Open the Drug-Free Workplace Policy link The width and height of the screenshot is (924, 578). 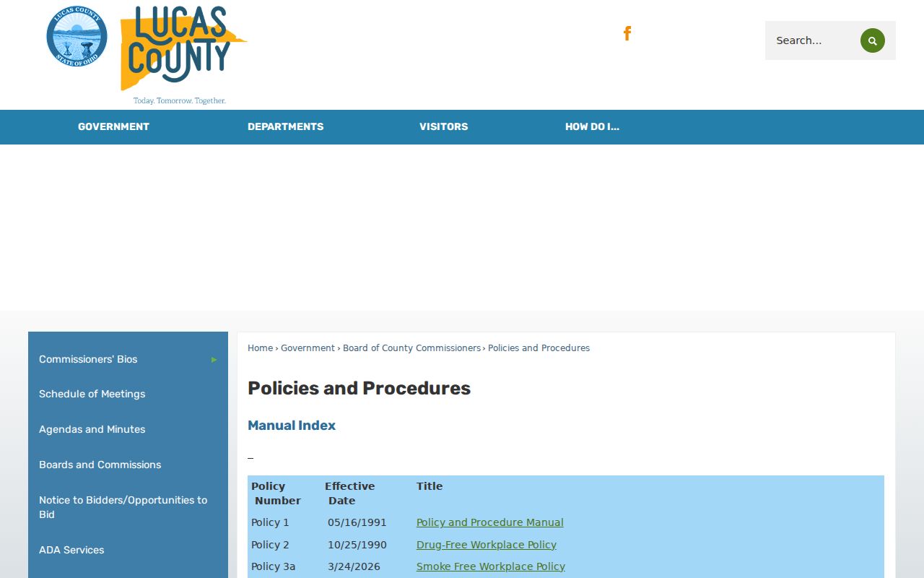point(487,545)
